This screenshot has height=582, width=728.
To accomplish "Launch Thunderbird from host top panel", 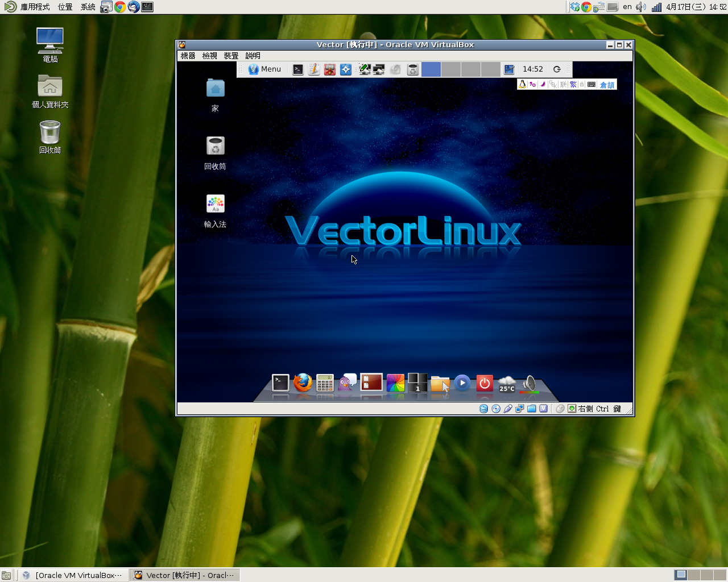I will click(134, 7).
